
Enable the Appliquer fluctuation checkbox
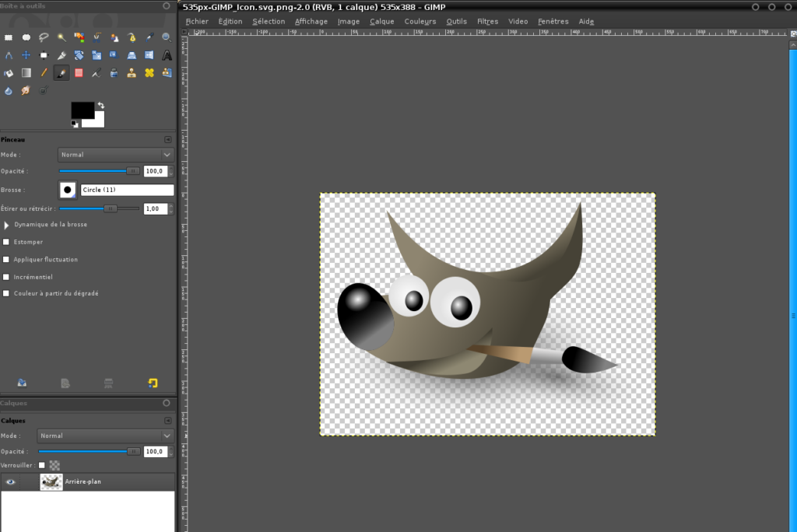point(6,259)
